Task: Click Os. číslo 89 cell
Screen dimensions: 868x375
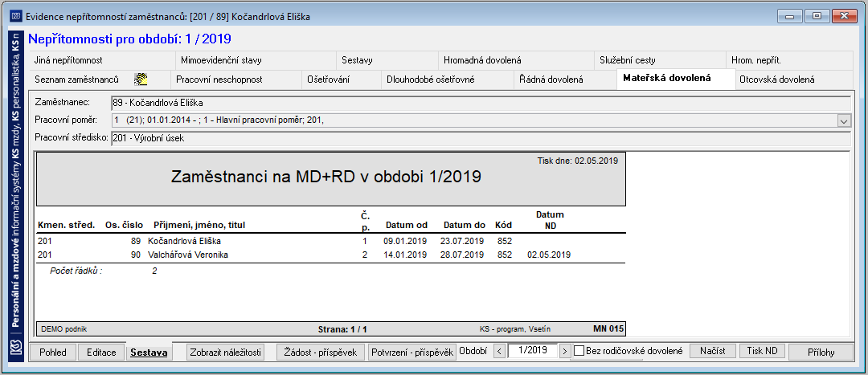Action: pos(135,241)
